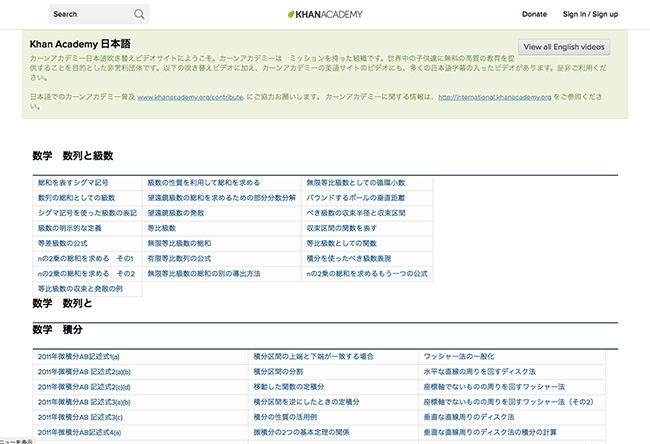Open the Donate page
The height and width of the screenshot is (444, 650).
coord(534,14)
